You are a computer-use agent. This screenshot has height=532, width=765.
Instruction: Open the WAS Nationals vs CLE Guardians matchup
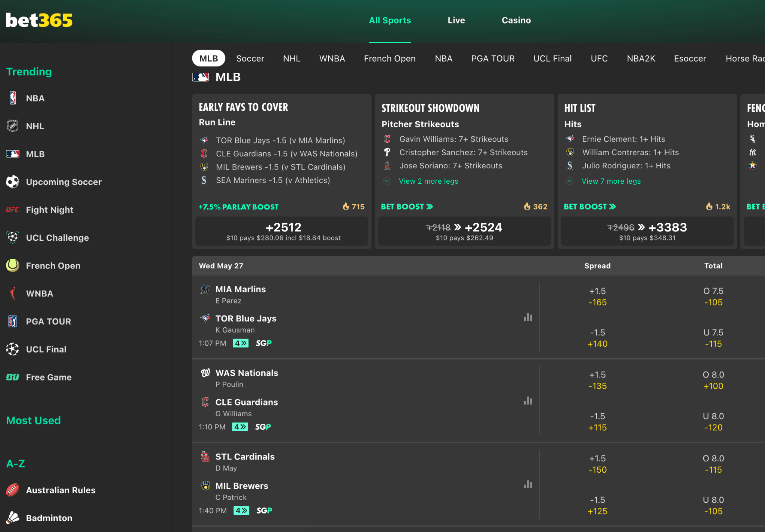tap(365, 401)
